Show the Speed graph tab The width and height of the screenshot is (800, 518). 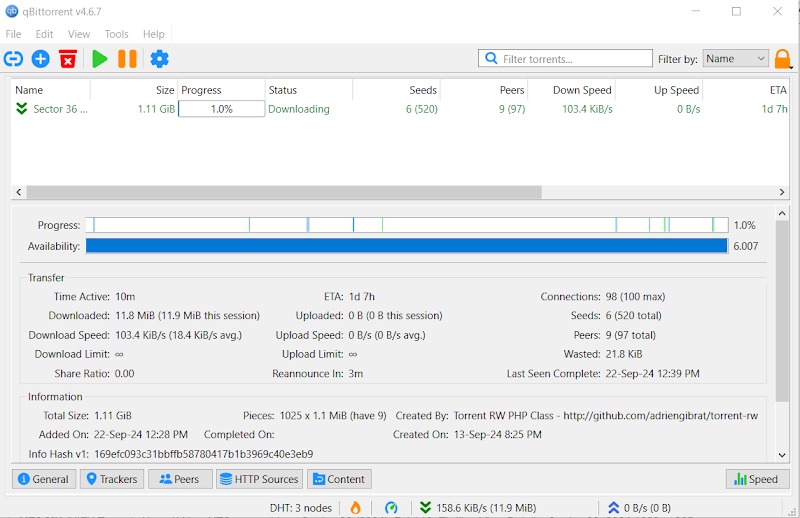pyautogui.click(x=758, y=479)
